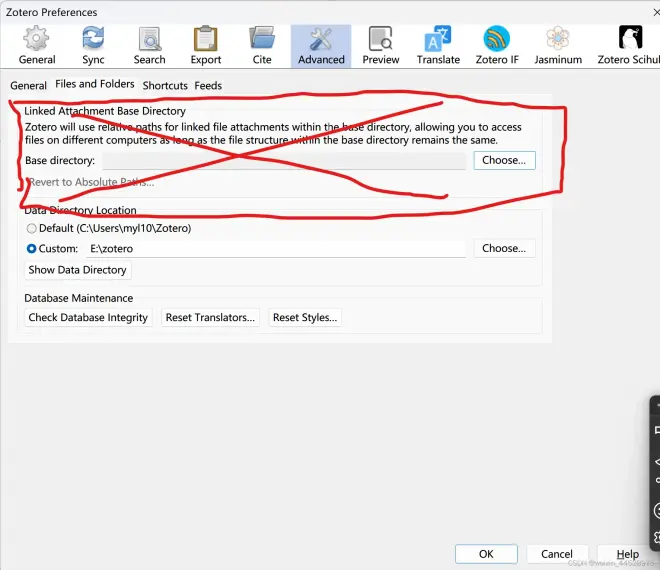Click Show Data Directory button
This screenshot has width=660, height=570.
click(x=77, y=270)
